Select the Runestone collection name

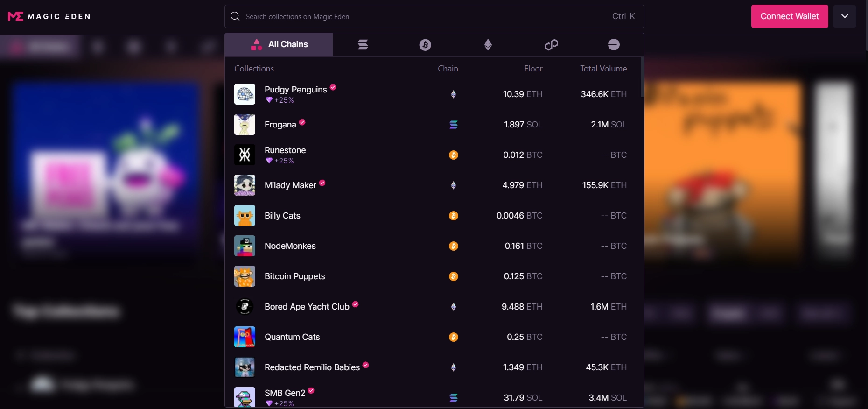click(285, 150)
